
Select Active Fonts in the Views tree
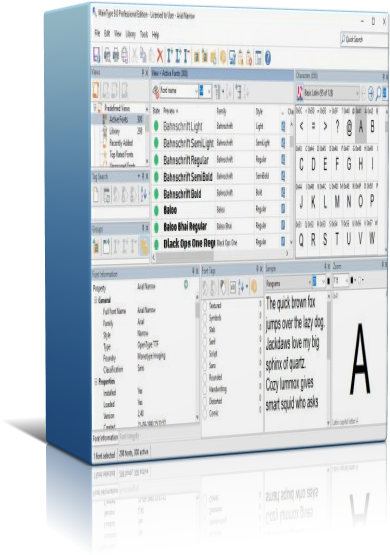click(119, 119)
